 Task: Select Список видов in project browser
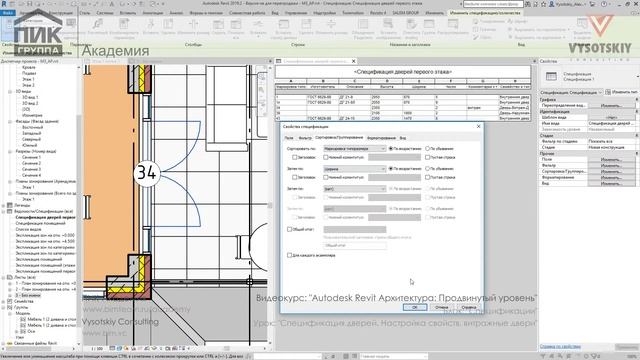(28, 229)
